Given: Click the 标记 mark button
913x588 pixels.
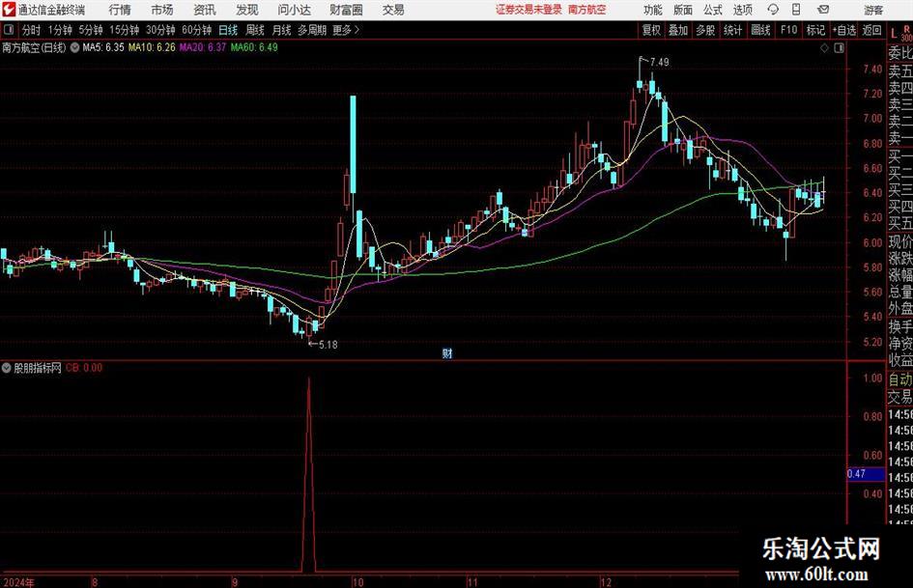Looking at the screenshot, I should 815,30.
